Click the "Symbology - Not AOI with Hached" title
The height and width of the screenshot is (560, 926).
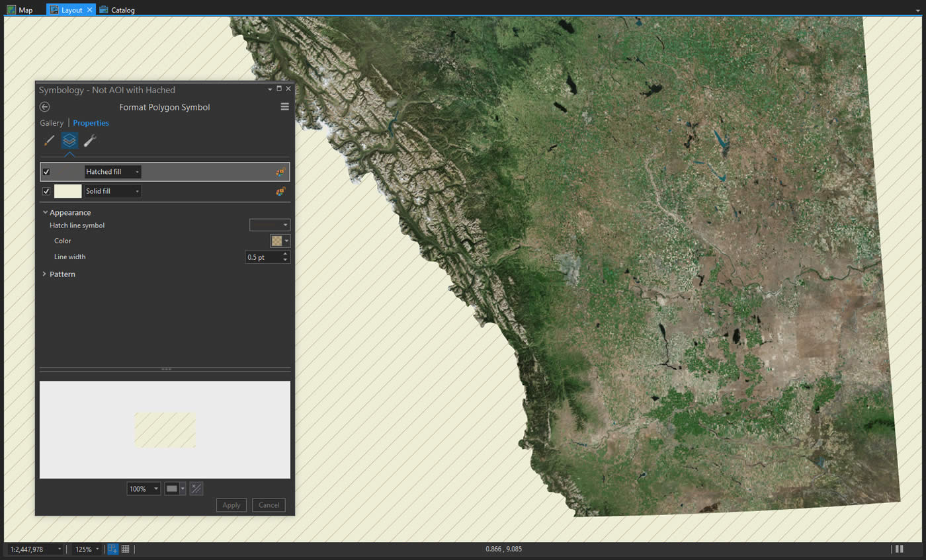pyautogui.click(x=107, y=90)
